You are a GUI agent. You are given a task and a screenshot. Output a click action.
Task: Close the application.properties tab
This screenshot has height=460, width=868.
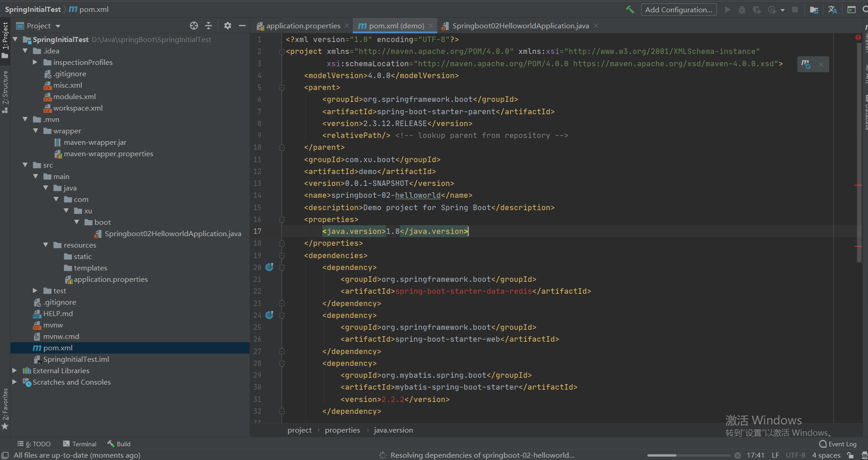pos(347,26)
